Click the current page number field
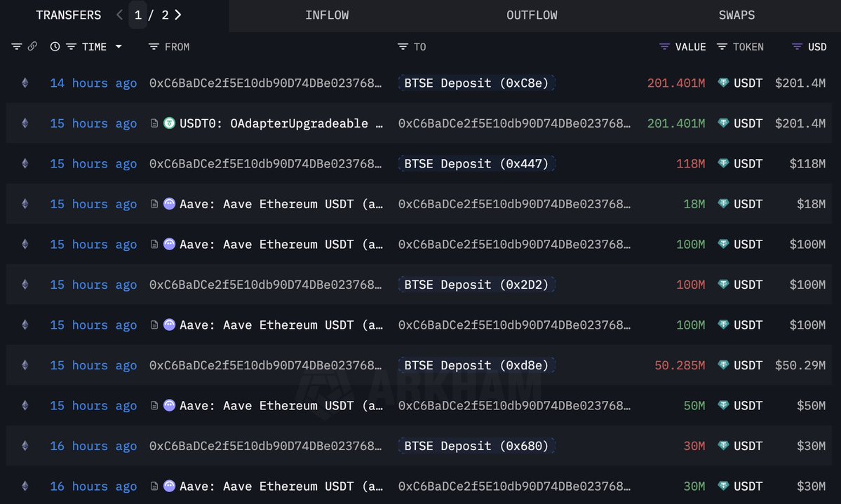 137,15
